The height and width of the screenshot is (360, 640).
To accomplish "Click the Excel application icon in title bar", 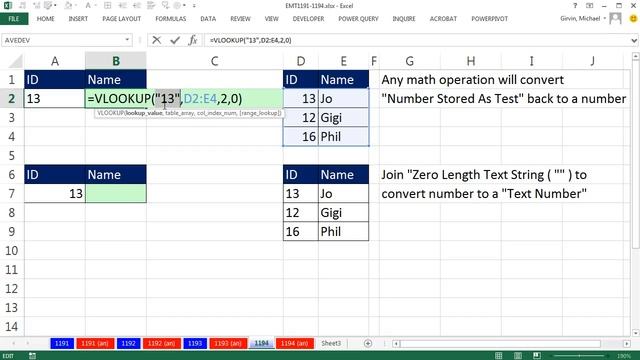I will tap(8, 6).
